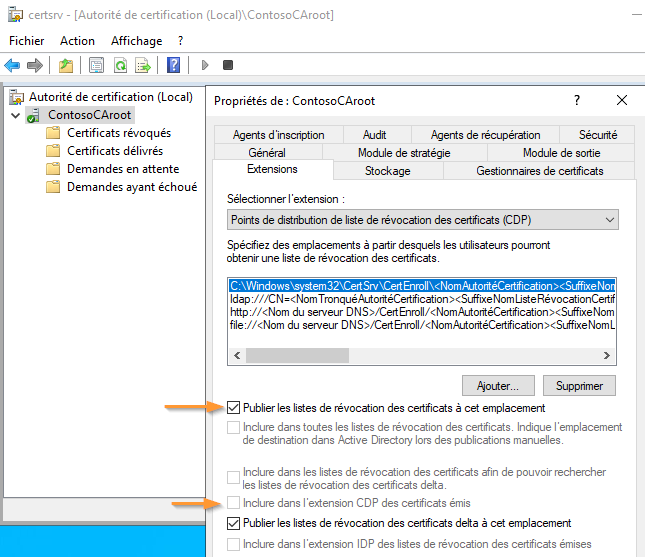Image resolution: width=645 pixels, height=557 pixels.
Task: Select the http://<Nom du serveur DNS> location entry
Action: tap(422, 312)
